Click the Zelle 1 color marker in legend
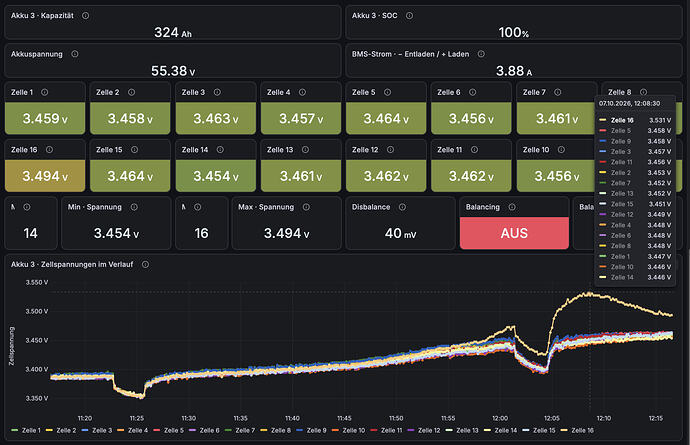The width and height of the screenshot is (690, 445). 14,430
